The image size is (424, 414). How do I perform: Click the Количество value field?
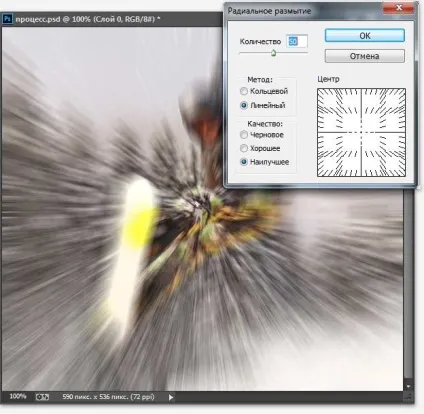coord(297,41)
